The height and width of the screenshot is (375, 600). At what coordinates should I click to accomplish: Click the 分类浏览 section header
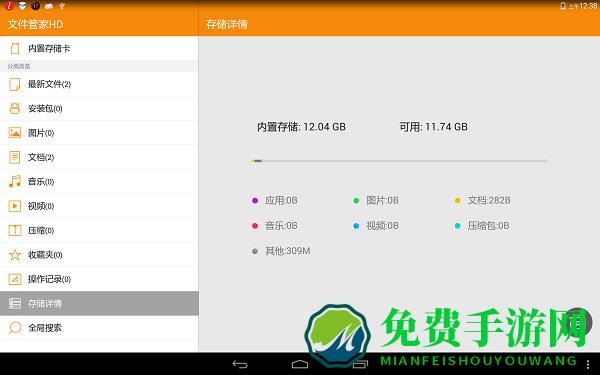pyautogui.click(x=19, y=67)
